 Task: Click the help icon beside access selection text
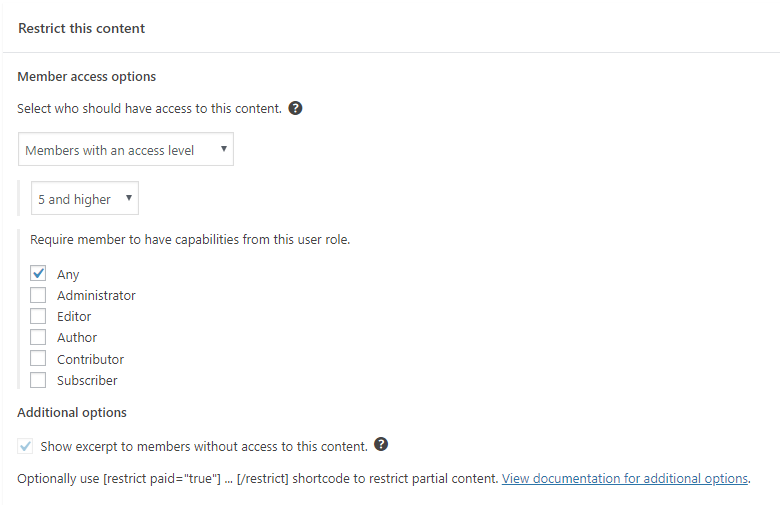(296, 108)
